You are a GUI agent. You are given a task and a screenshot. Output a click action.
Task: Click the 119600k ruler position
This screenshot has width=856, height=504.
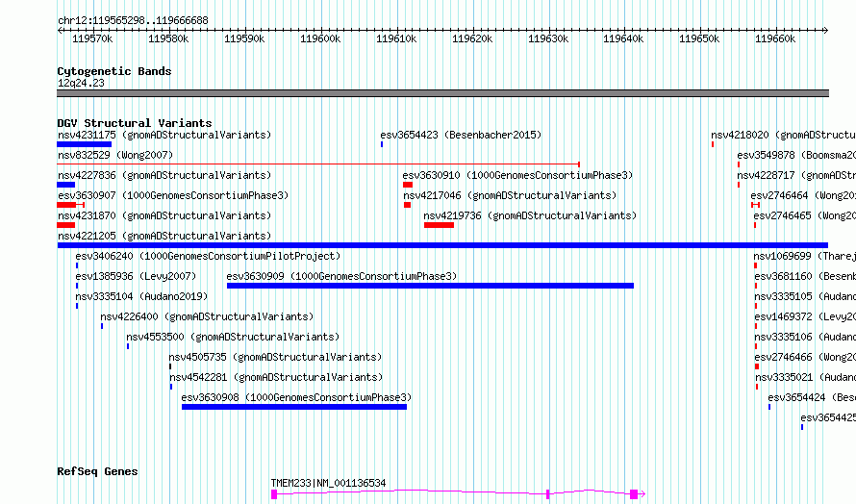320,38
